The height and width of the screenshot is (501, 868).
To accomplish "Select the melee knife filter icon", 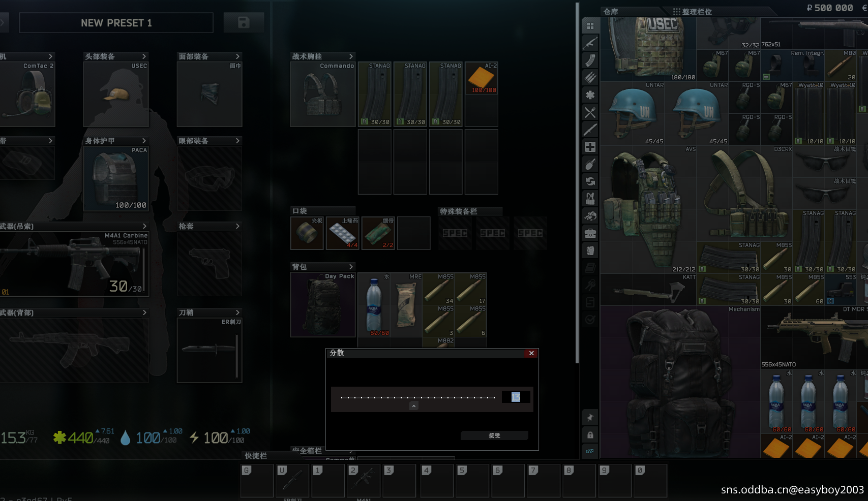I will point(590,130).
